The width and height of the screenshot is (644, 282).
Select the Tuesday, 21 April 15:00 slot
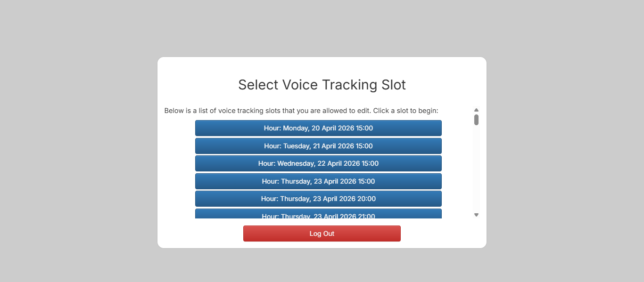pos(318,146)
